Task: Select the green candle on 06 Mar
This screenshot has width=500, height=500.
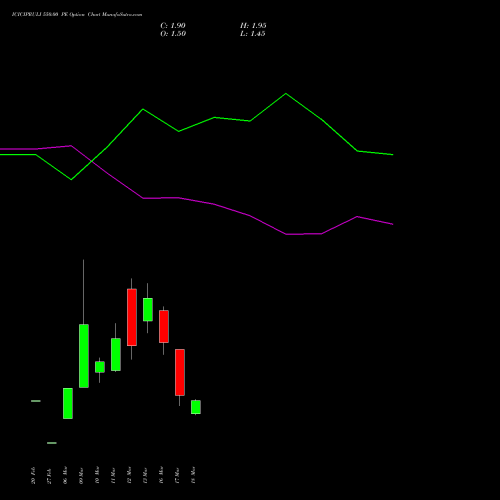Action: [x=68, y=403]
